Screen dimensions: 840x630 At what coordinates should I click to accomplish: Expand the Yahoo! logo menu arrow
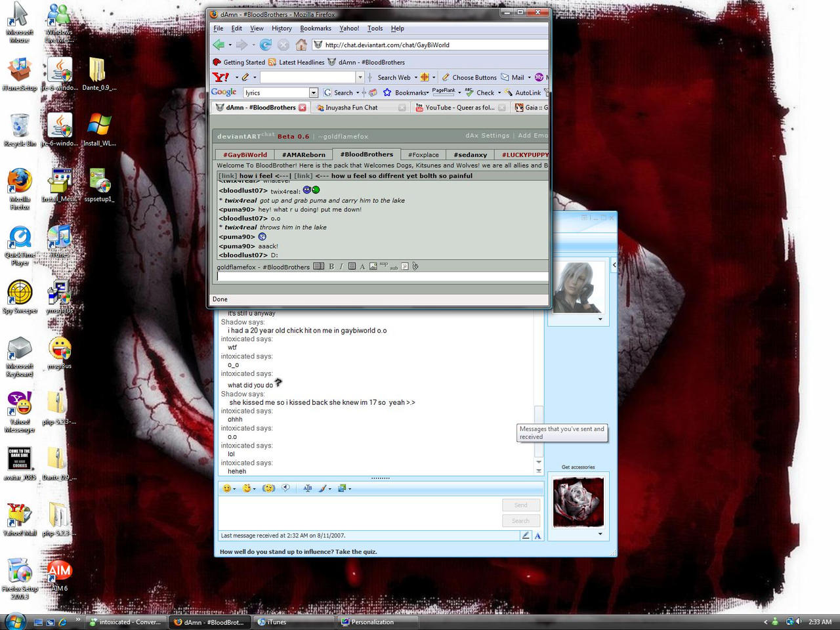coord(236,77)
